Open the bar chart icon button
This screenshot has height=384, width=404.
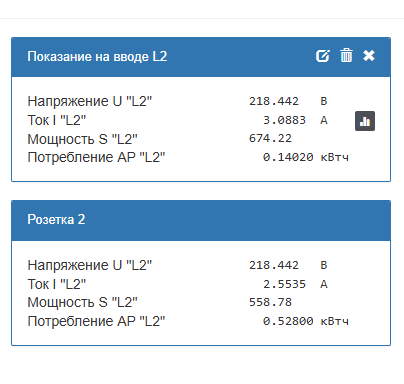coord(365,121)
